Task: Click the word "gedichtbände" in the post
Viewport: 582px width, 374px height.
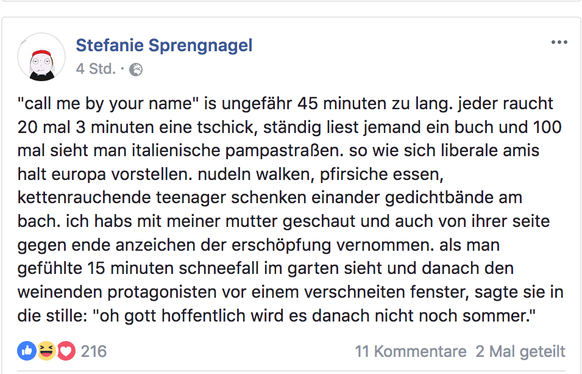Action: (x=439, y=198)
